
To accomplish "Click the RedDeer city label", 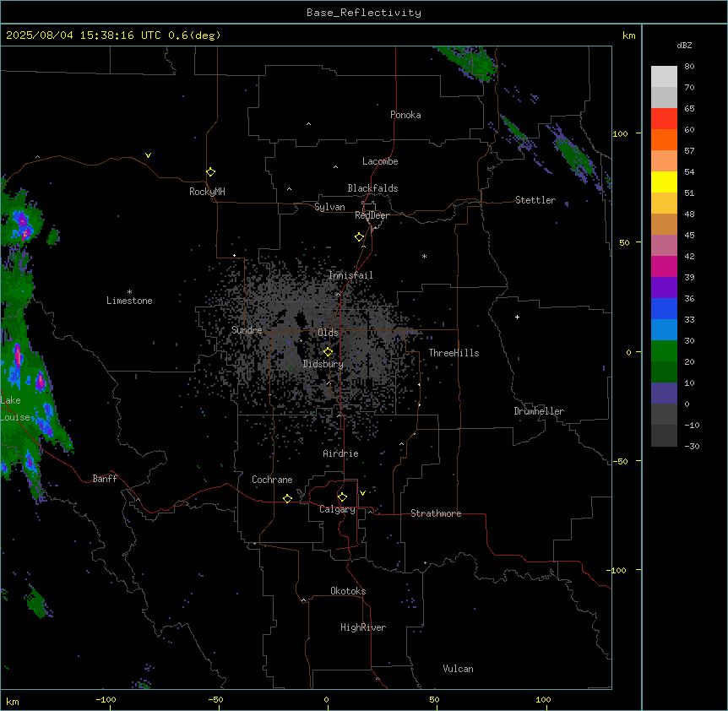I will tap(372, 215).
